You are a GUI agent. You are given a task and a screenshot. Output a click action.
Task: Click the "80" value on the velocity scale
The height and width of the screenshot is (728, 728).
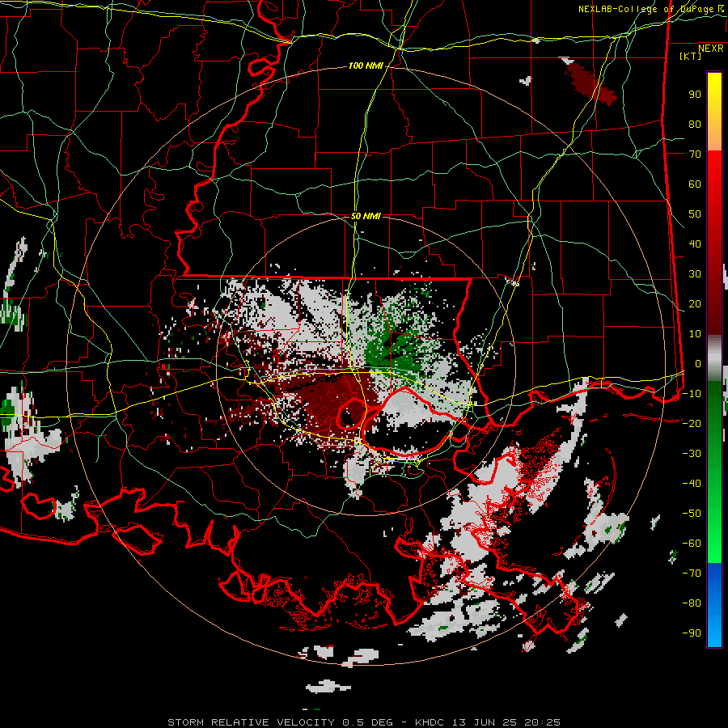point(695,125)
